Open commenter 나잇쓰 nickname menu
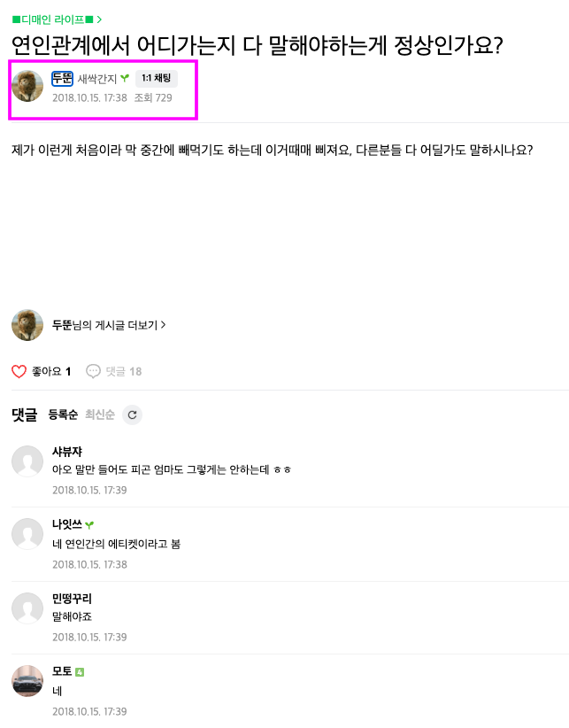The height and width of the screenshot is (728, 569). (67, 524)
